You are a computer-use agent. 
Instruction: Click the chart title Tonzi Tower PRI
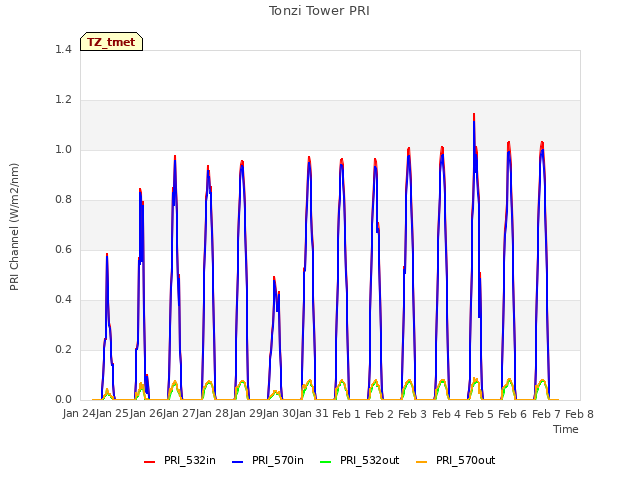pos(319,11)
